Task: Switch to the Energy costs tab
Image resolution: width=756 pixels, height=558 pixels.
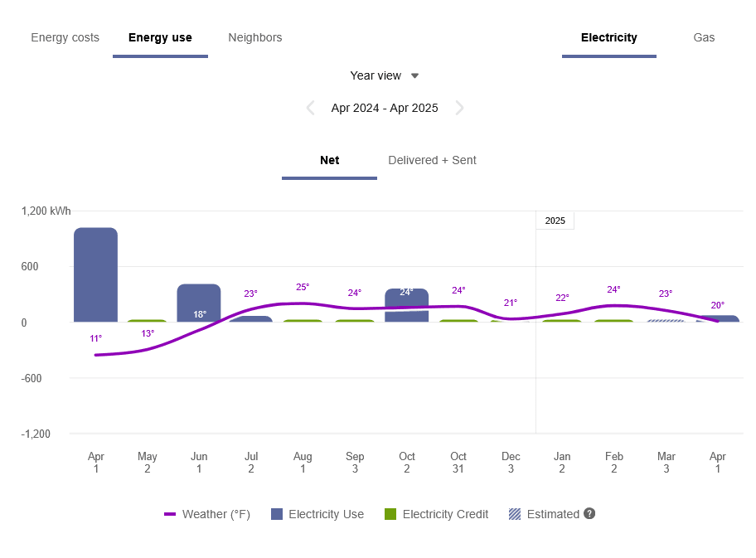Action: click(x=65, y=37)
